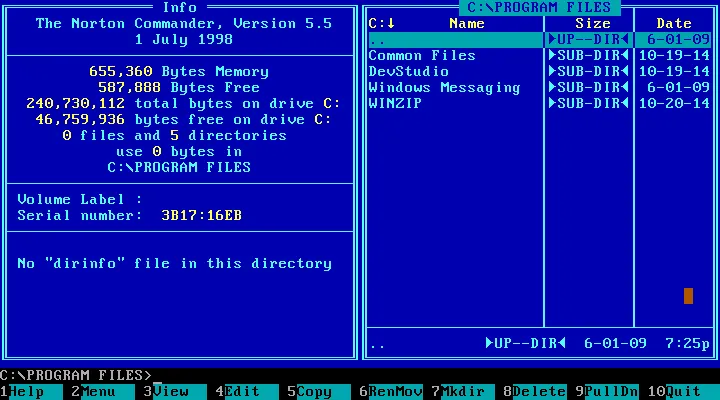Click the DevStudio SUB-DIR size cell
Viewport: 720px width, 400px height.
tap(589, 72)
